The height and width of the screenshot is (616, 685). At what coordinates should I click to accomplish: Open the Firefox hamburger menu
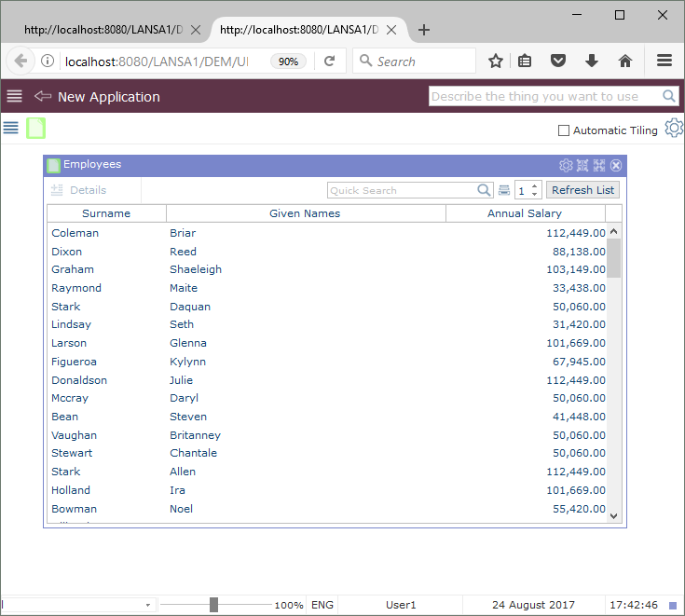[664, 61]
